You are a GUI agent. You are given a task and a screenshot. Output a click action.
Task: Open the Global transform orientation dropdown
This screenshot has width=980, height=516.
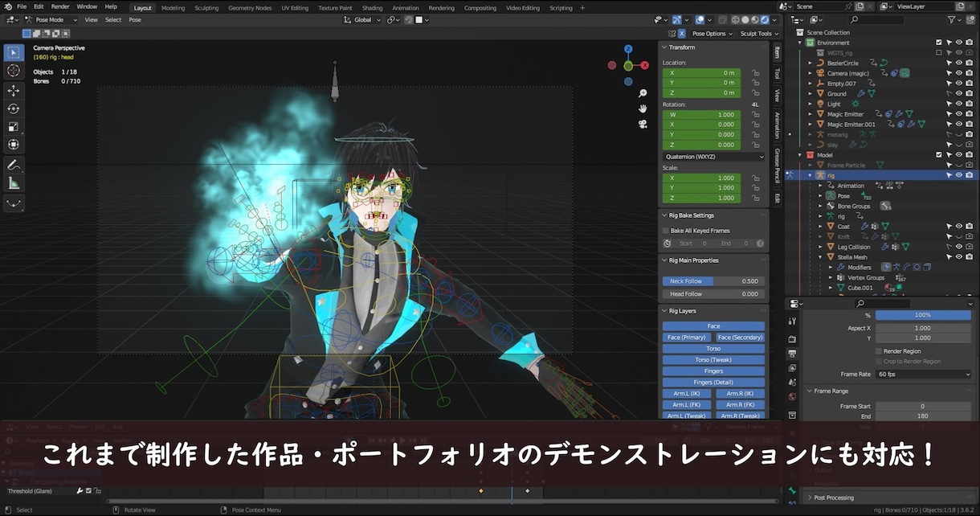coord(364,19)
